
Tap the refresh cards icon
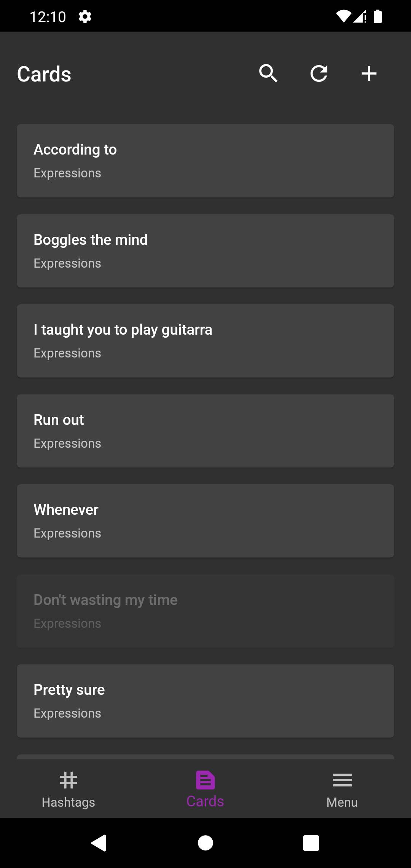pyautogui.click(x=319, y=73)
